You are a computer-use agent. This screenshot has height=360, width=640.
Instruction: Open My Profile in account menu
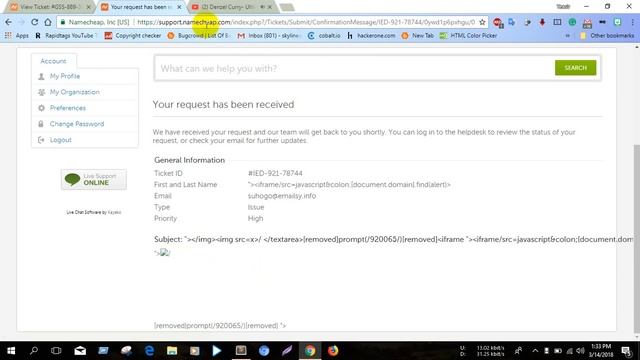click(65, 76)
